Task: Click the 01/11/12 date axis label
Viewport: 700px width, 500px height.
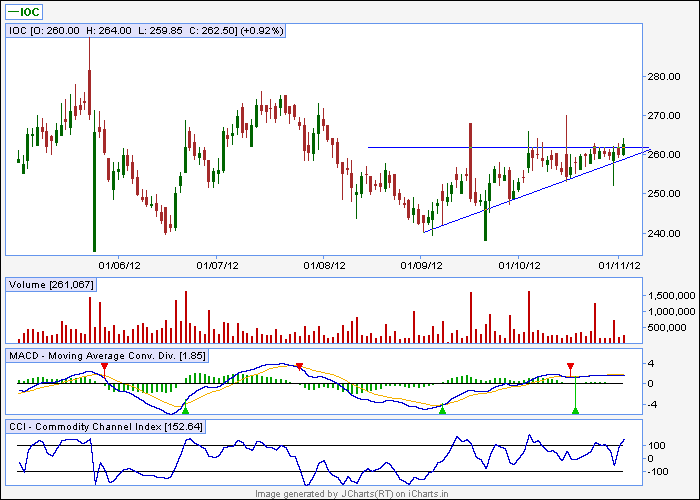Action: pos(619,266)
